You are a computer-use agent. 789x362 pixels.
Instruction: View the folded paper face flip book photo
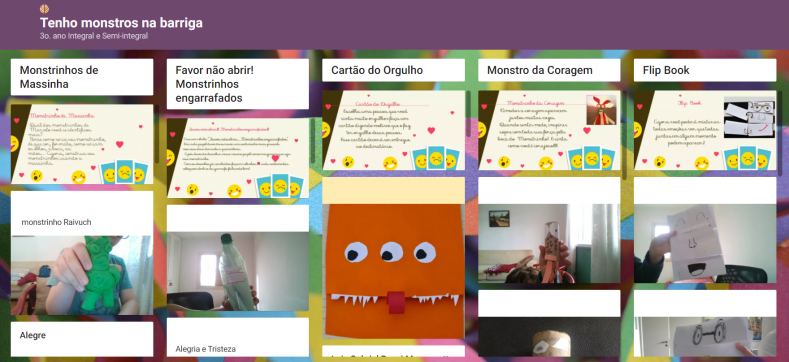click(705, 243)
